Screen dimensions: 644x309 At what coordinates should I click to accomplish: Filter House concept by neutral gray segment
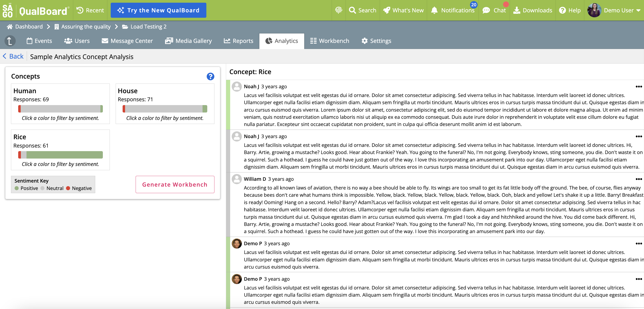click(x=163, y=109)
